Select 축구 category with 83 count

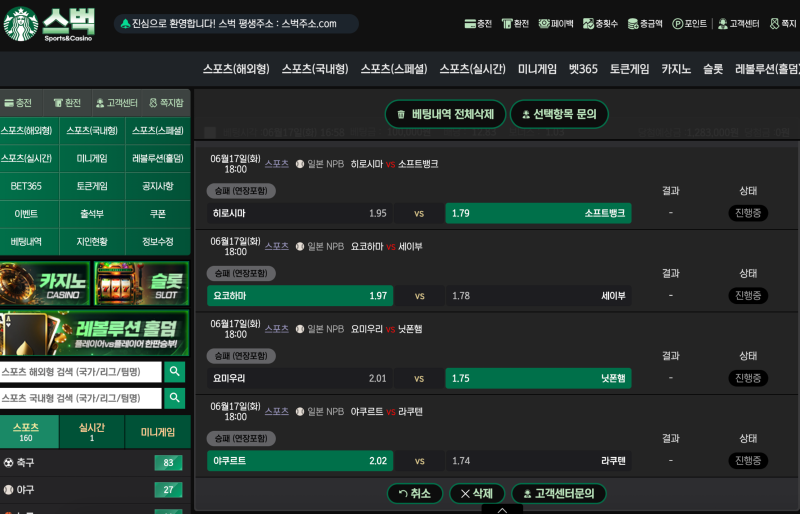tap(95, 462)
